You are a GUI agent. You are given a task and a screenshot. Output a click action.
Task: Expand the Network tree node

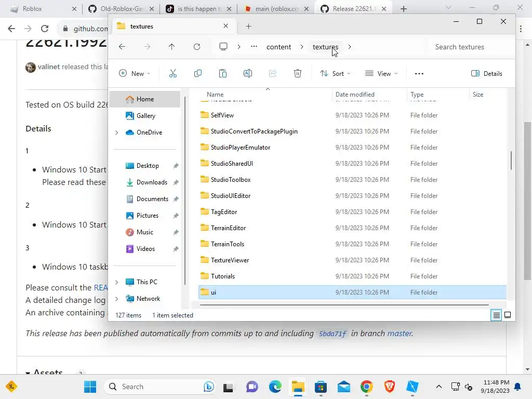point(117,299)
